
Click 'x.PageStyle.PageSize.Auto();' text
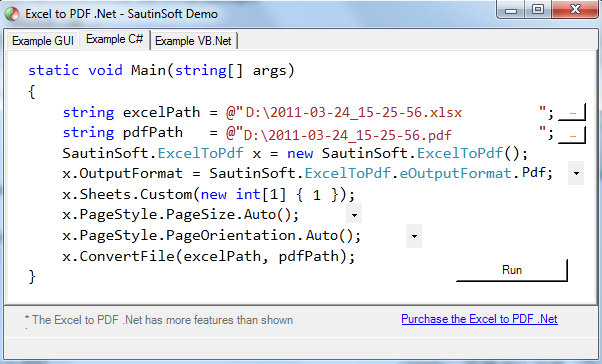tap(180, 214)
